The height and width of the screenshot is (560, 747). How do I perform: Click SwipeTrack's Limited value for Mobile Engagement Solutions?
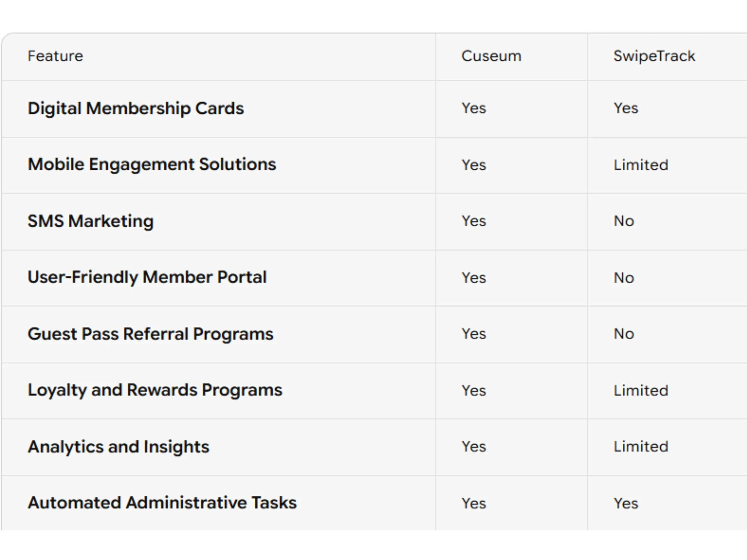(641, 165)
